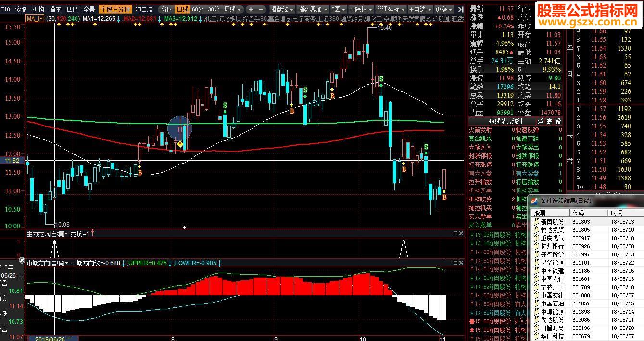
Task: Select 中国太保 row icon in results
Action: pos(537,279)
